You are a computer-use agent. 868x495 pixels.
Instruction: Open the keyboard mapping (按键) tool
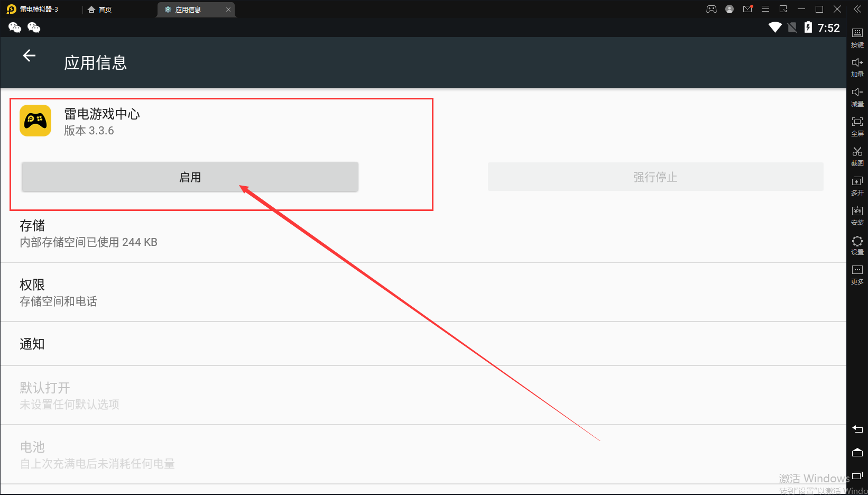click(x=857, y=36)
